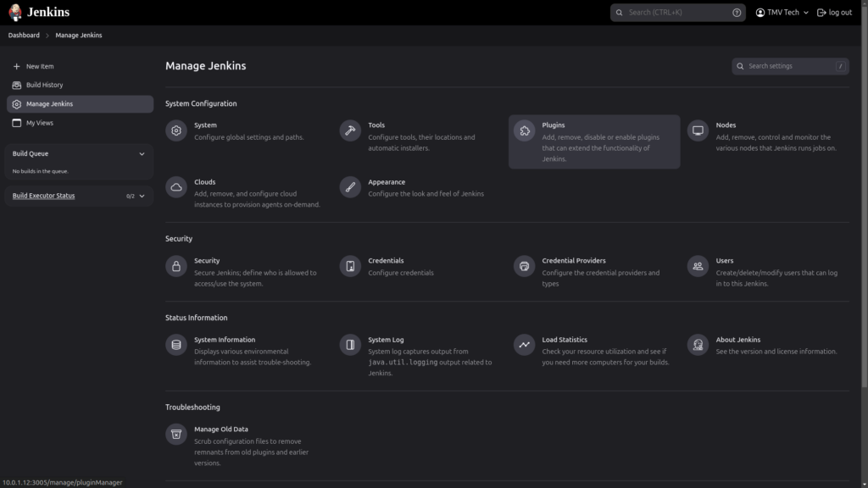Open the Credential Providers link
868x488 pixels.
(594, 272)
